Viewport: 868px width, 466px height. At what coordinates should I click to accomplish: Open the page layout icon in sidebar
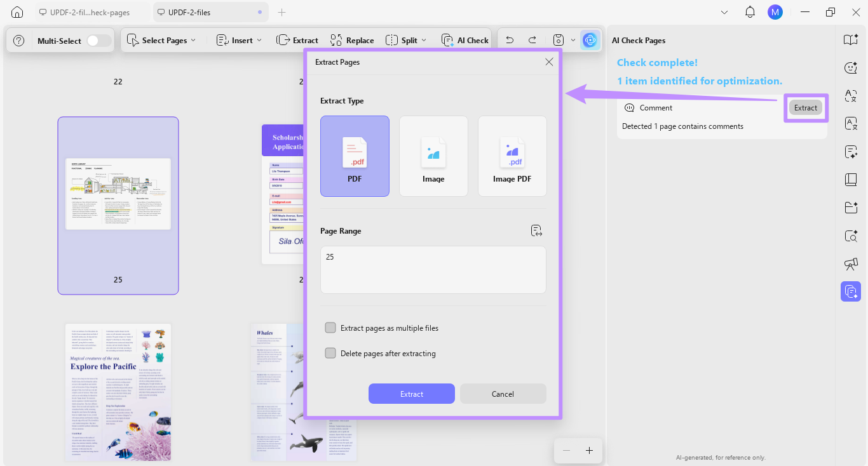(851, 180)
